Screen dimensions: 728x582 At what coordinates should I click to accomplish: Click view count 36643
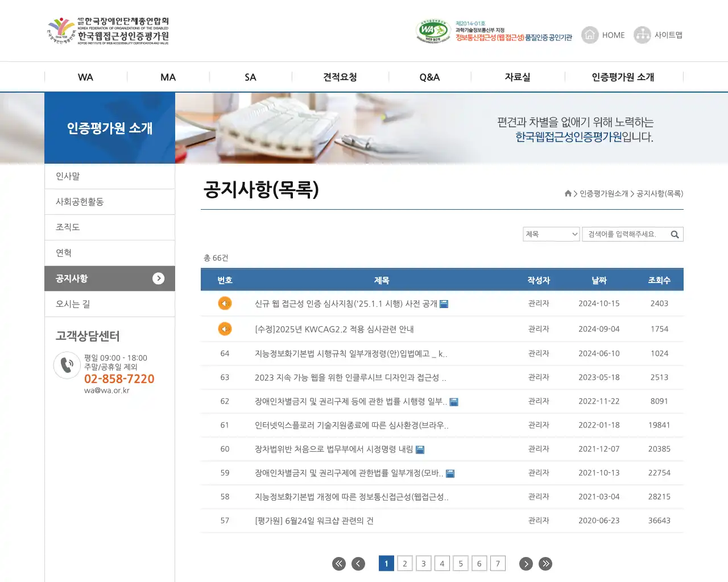click(659, 521)
